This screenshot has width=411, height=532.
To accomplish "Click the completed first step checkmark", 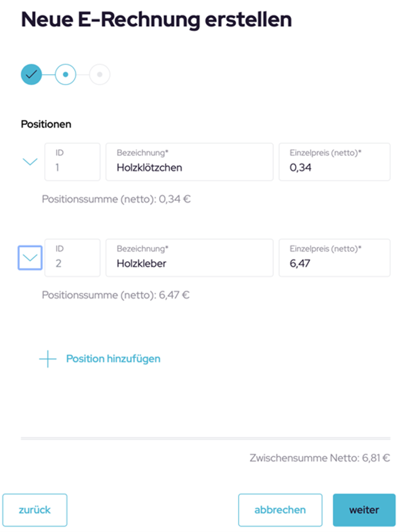I will [32, 75].
